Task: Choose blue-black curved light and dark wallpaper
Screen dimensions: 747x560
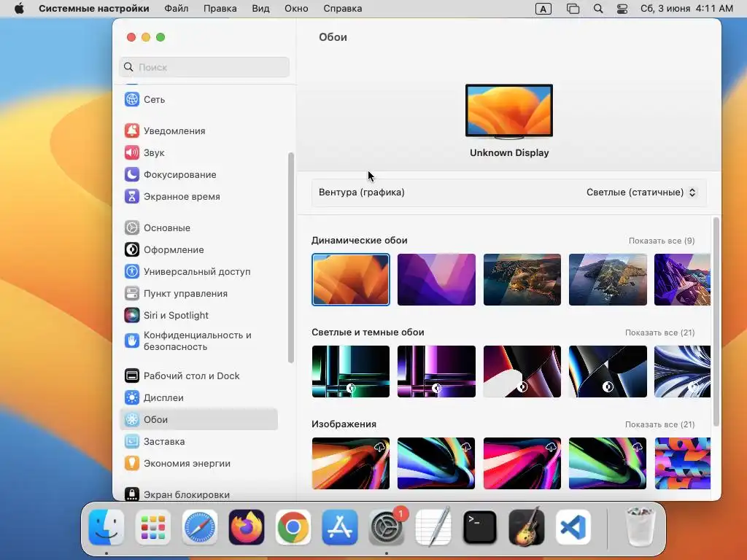Action: click(608, 371)
